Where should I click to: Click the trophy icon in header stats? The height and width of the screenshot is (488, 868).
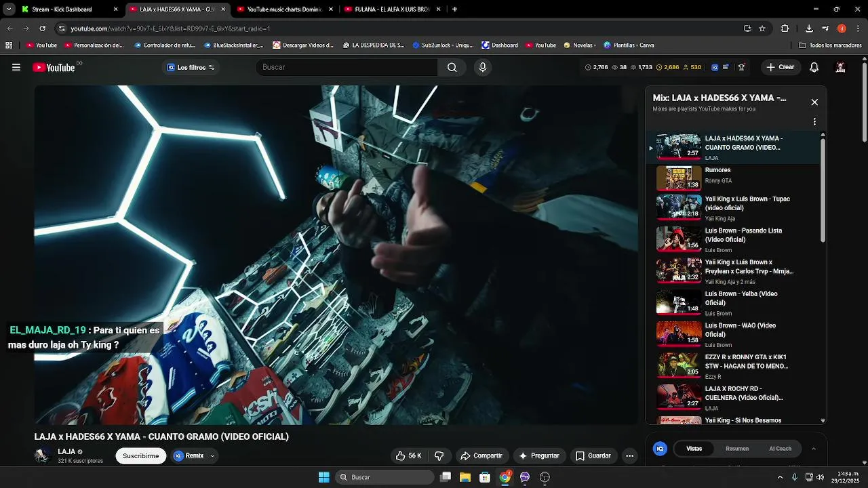pyautogui.click(x=741, y=67)
